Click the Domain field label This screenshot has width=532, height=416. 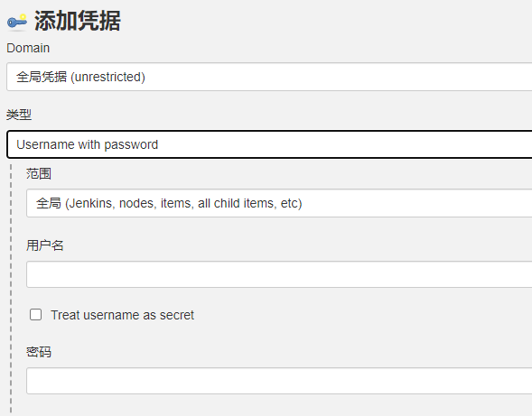coord(28,48)
